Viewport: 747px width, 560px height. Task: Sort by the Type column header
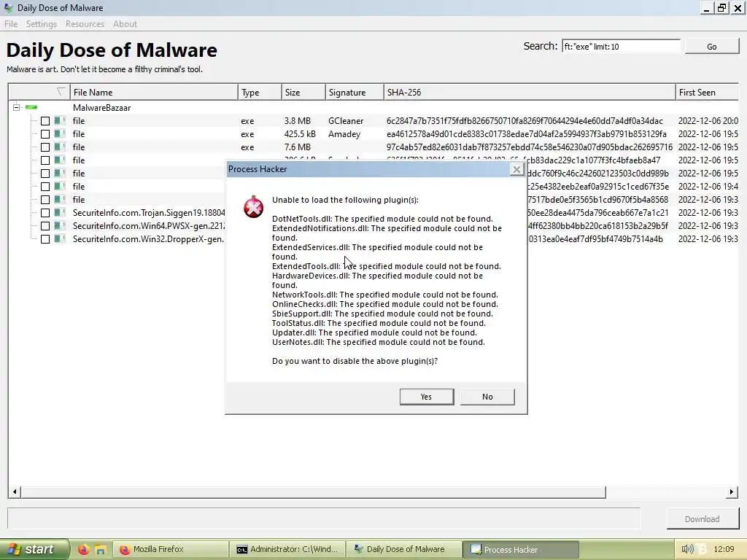(x=260, y=93)
